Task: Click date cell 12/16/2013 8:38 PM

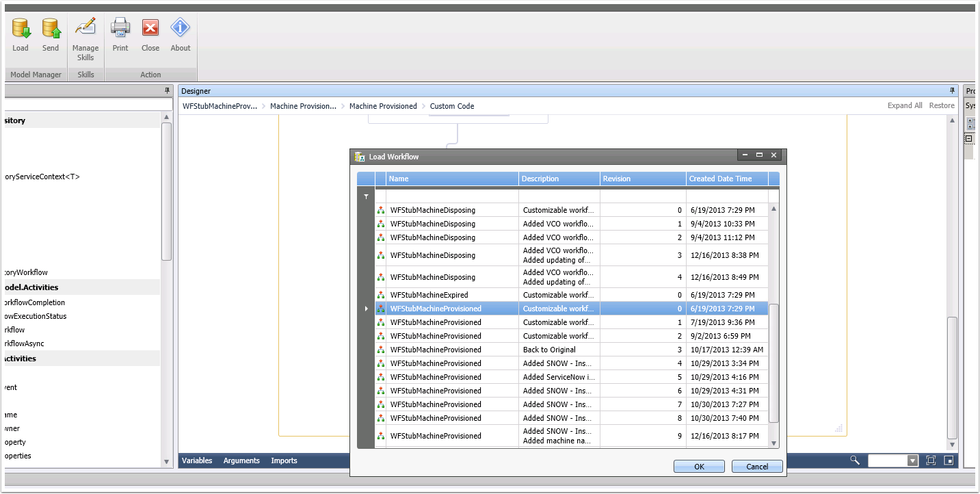Action: click(727, 255)
